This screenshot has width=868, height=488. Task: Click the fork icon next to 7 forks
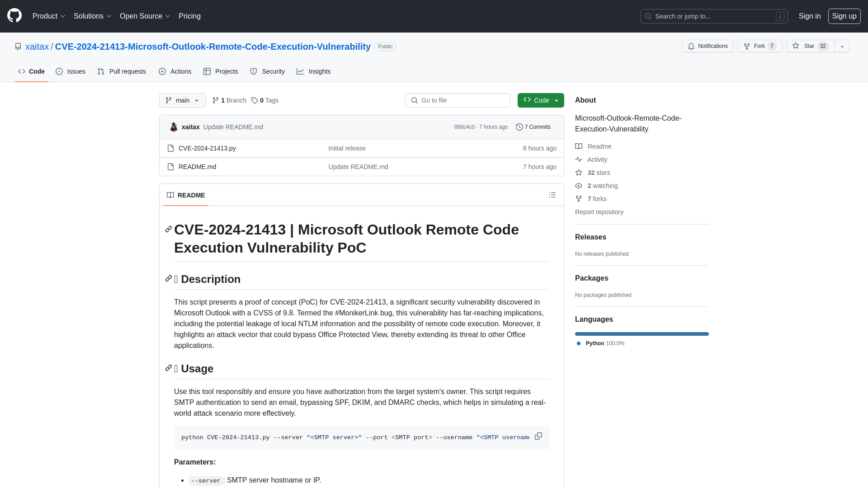click(579, 199)
